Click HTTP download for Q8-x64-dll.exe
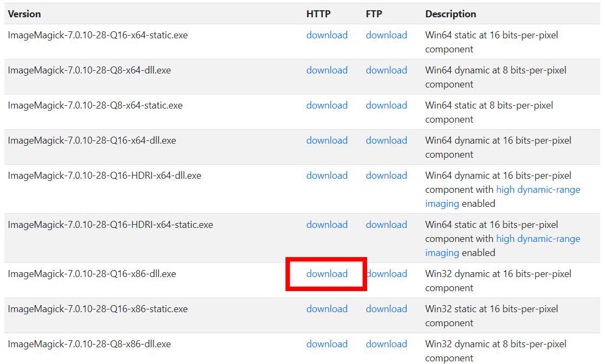The width and height of the screenshot is (605, 364). pyautogui.click(x=327, y=70)
